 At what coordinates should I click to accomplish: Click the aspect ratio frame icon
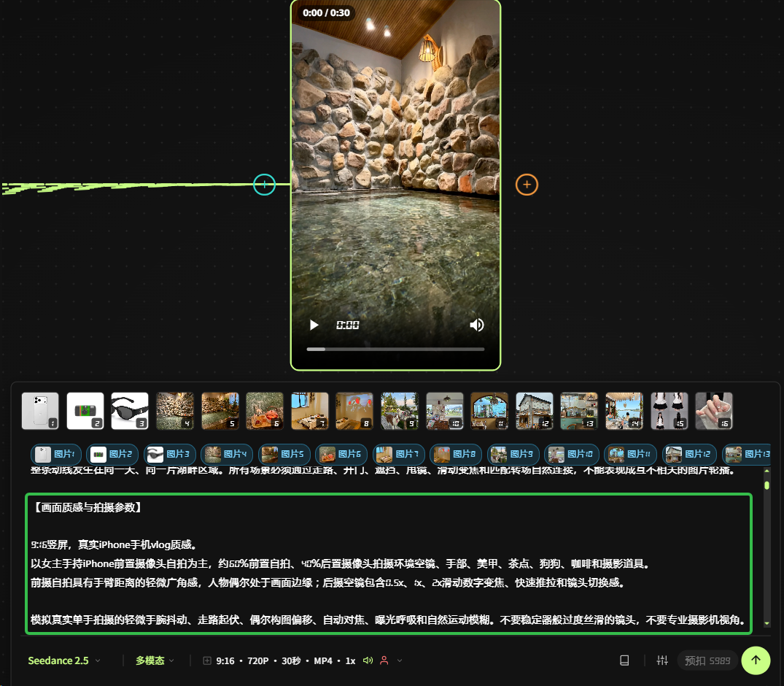[x=207, y=660]
